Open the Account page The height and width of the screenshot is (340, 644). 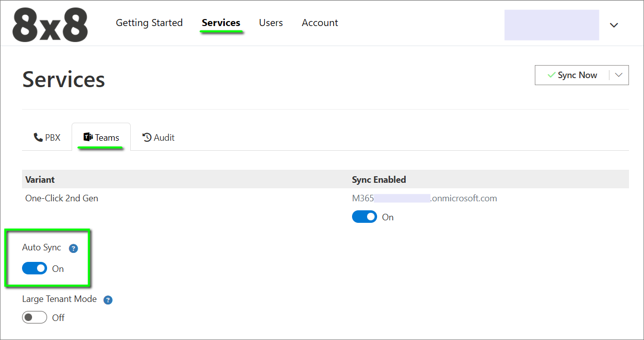pos(320,23)
